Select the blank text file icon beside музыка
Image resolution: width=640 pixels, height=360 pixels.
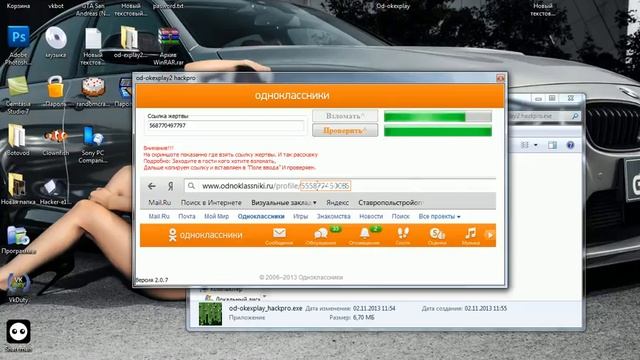point(93,39)
